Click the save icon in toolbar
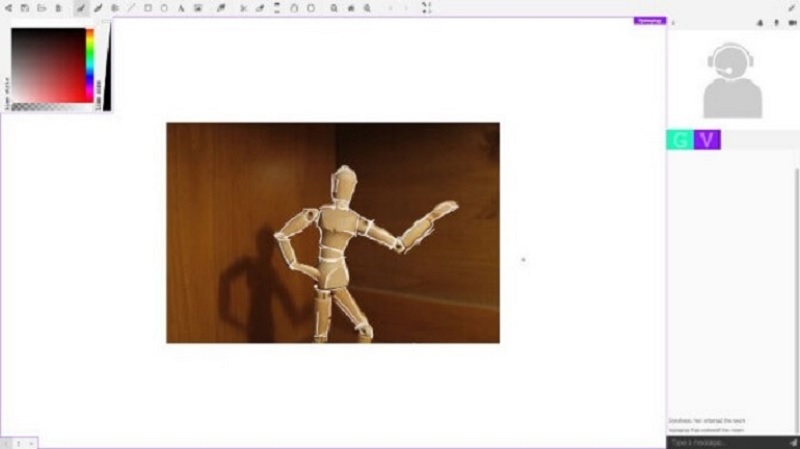 (24, 8)
